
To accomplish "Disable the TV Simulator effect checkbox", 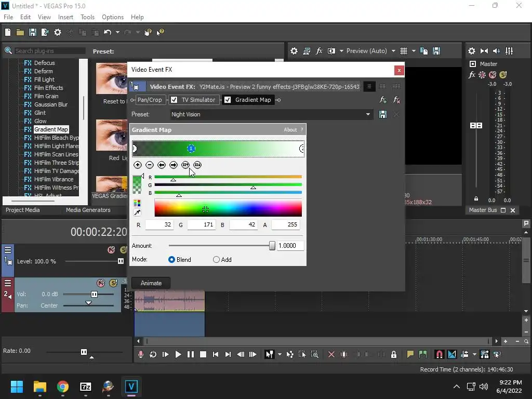I will pos(174,100).
